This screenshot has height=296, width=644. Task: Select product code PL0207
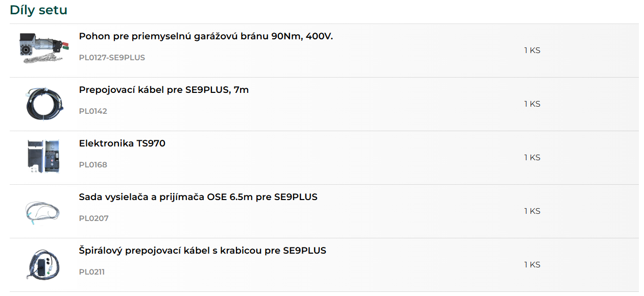click(x=93, y=218)
